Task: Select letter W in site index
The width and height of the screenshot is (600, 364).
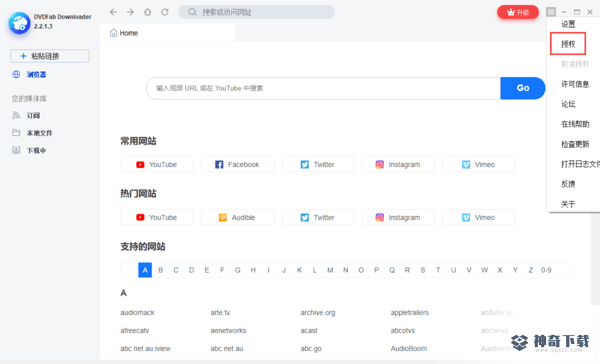Action: [x=484, y=270]
